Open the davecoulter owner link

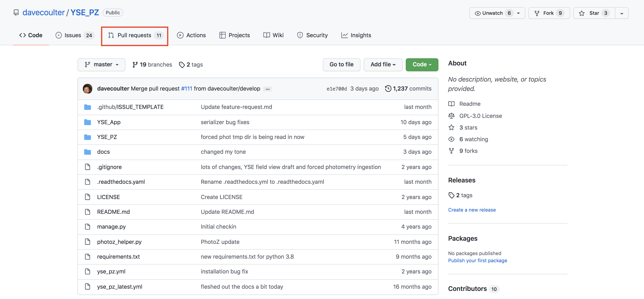[43, 13]
